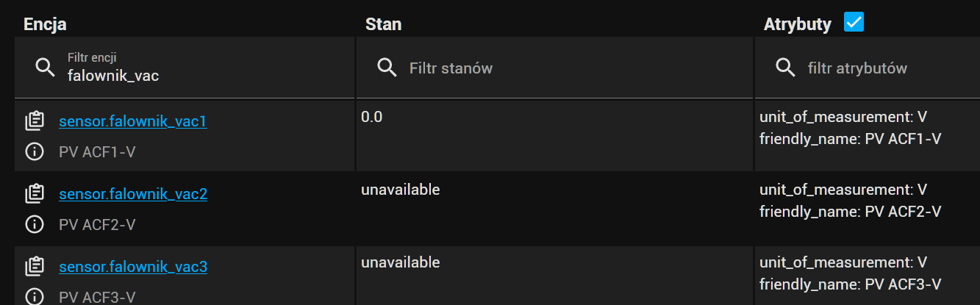Show more info for PV ACF3-V

pyautogui.click(x=34, y=297)
